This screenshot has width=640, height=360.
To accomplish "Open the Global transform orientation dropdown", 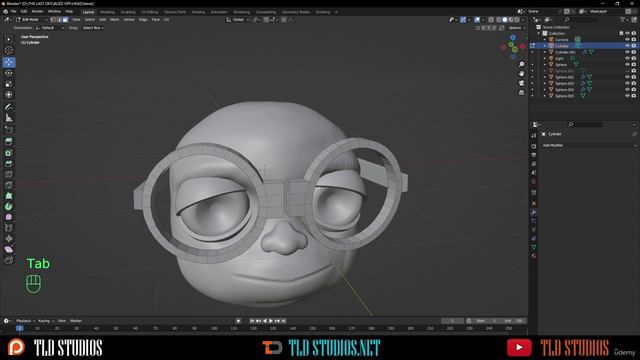I will [x=238, y=20].
